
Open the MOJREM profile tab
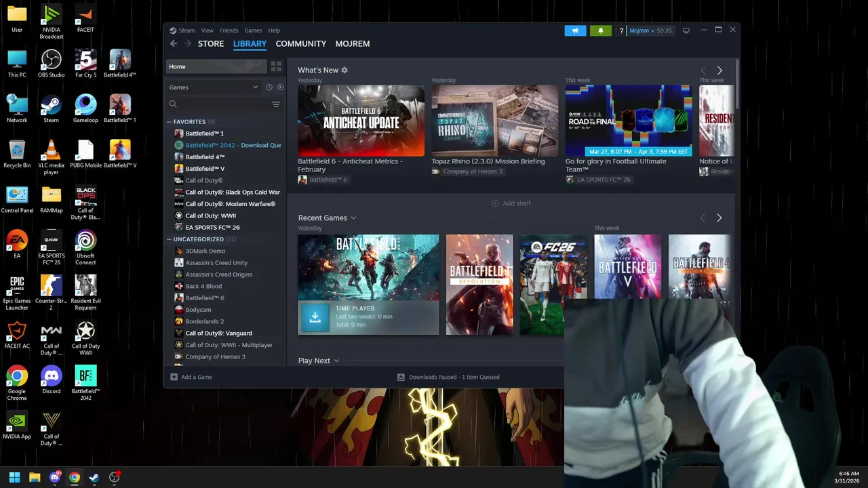pyautogui.click(x=353, y=43)
